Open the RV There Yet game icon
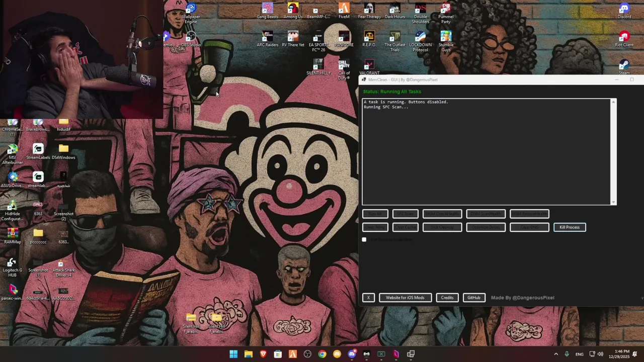 [x=293, y=39]
